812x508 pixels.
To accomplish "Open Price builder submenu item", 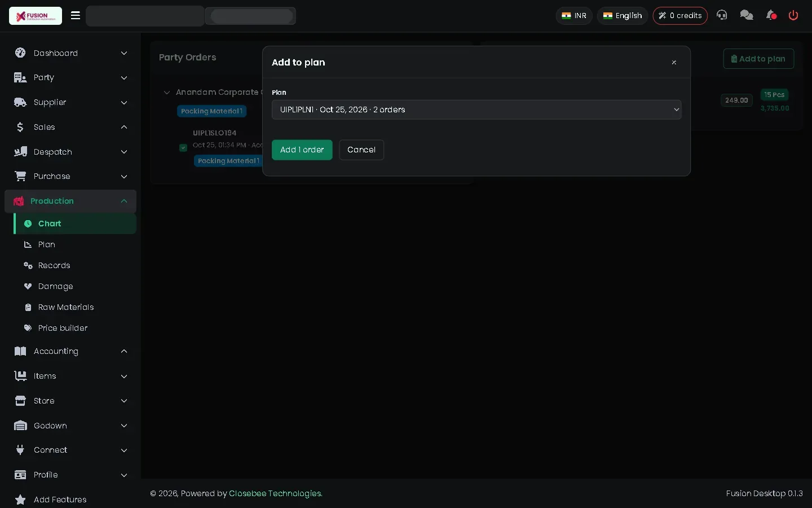I will (75, 328).
